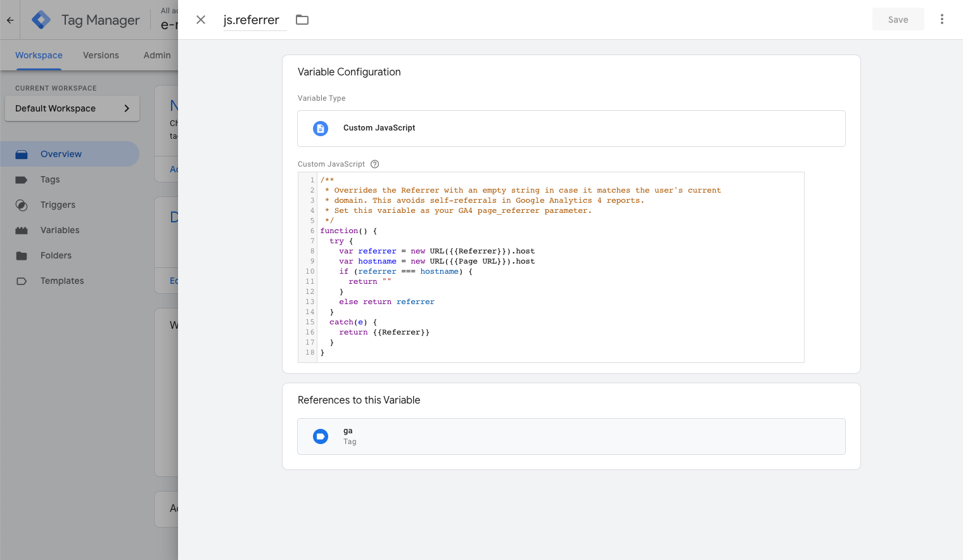This screenshot has height=560, width=963.
Task: Open the Custom JavaScript help icon
Action: click(374, 164)
